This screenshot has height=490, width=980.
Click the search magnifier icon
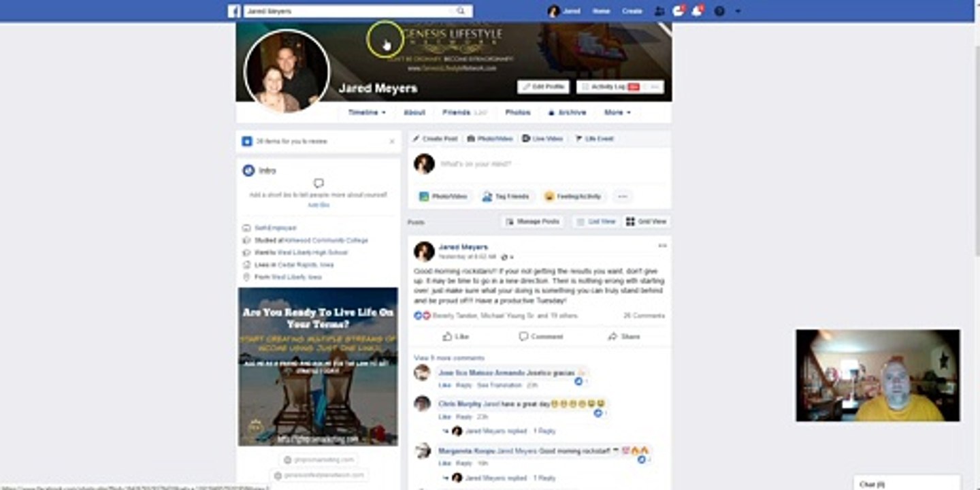click(461, 11)
